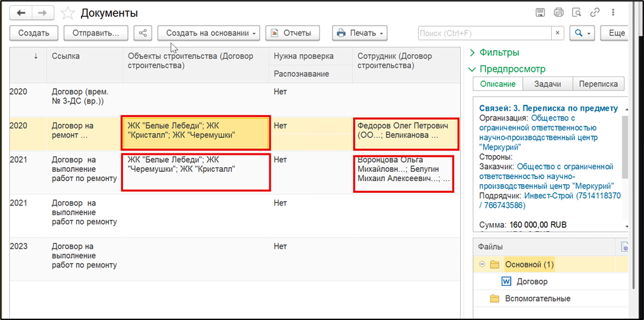
Task: Select the Договор на ремонт ... cell
Action: [x=84, y=133]
